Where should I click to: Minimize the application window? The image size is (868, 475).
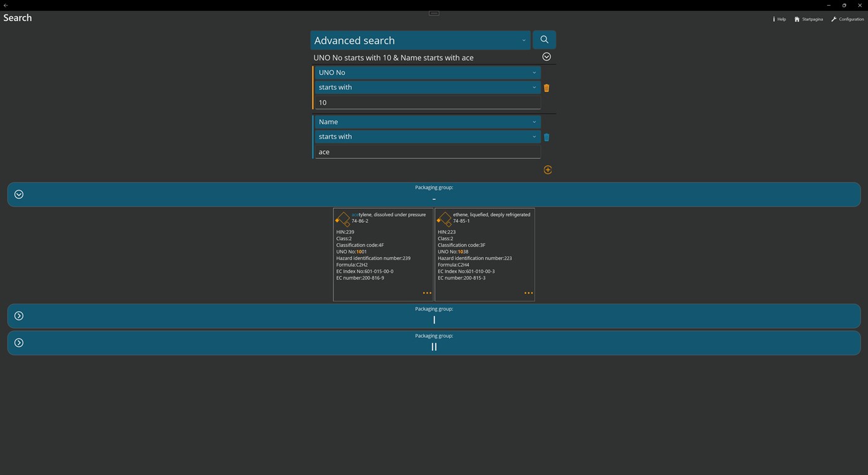click(x=828, y=5)
